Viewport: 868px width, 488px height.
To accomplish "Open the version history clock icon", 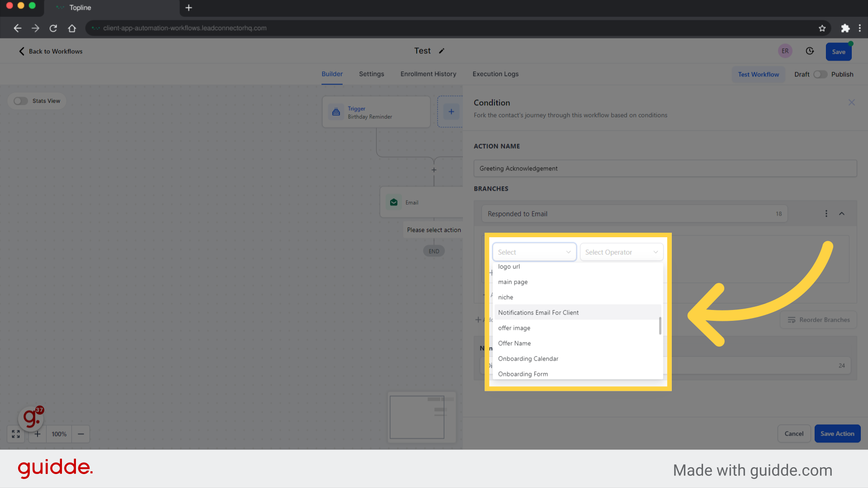I will (x=810, y=51).
